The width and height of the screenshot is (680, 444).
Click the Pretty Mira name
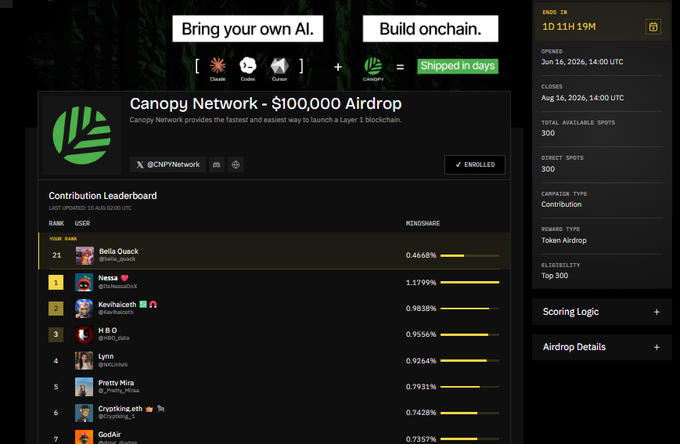[116, 383]
